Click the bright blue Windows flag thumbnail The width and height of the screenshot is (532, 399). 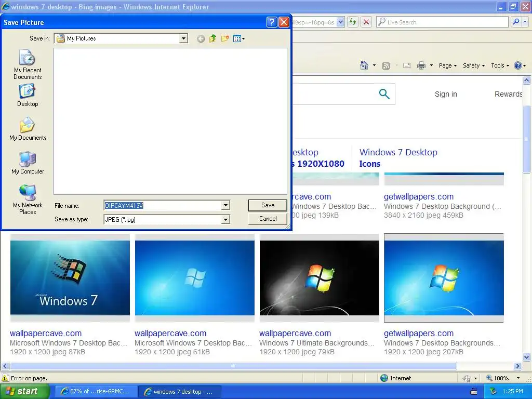tap(444, 278)
